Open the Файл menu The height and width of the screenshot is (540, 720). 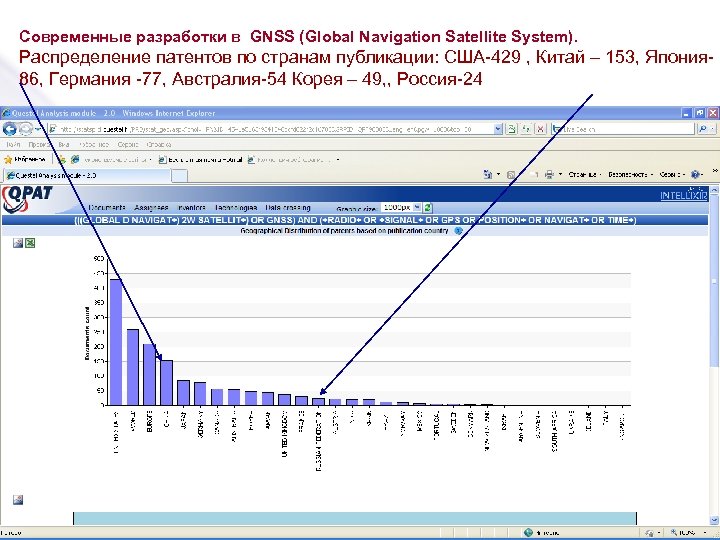(x=13, y=144)
